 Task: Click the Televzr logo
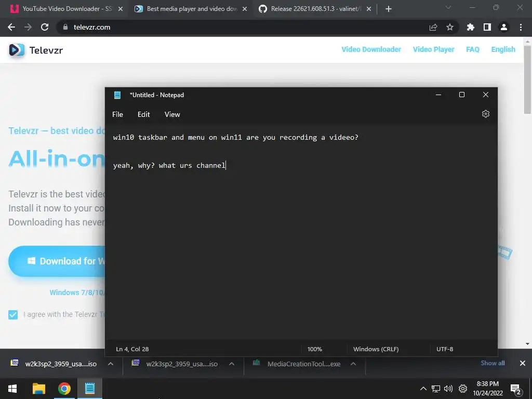pyautogui.click(x=36, y=50)
